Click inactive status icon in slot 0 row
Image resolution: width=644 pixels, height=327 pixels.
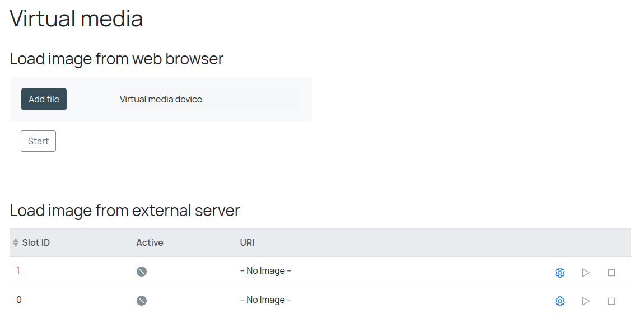pyautogui.click(x=142, y=301)
